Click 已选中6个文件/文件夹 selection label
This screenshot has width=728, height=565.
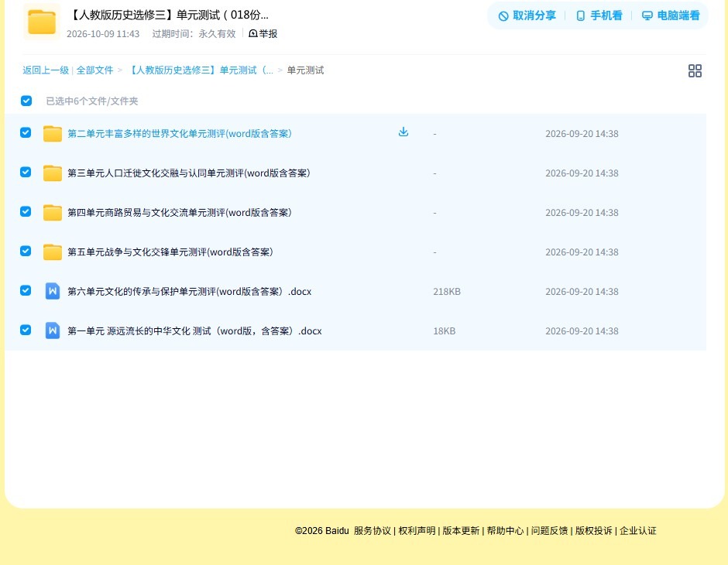92,101
